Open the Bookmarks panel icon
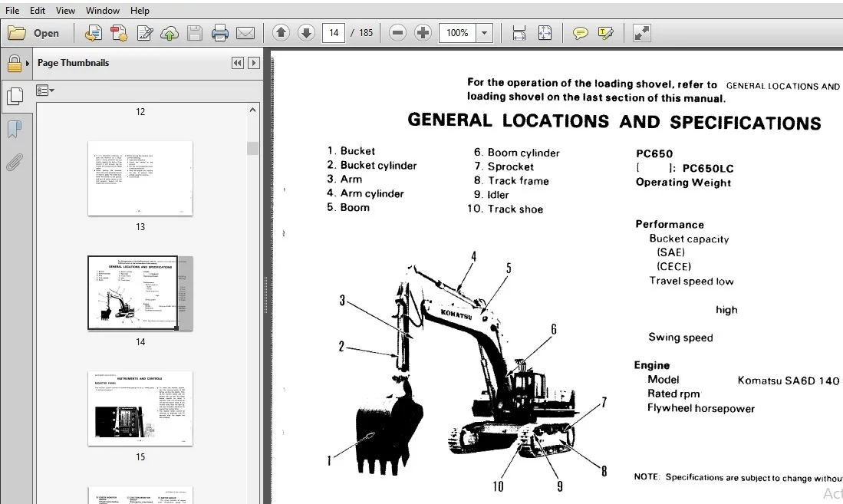843x504 pixels. click(x=15, y=129)
